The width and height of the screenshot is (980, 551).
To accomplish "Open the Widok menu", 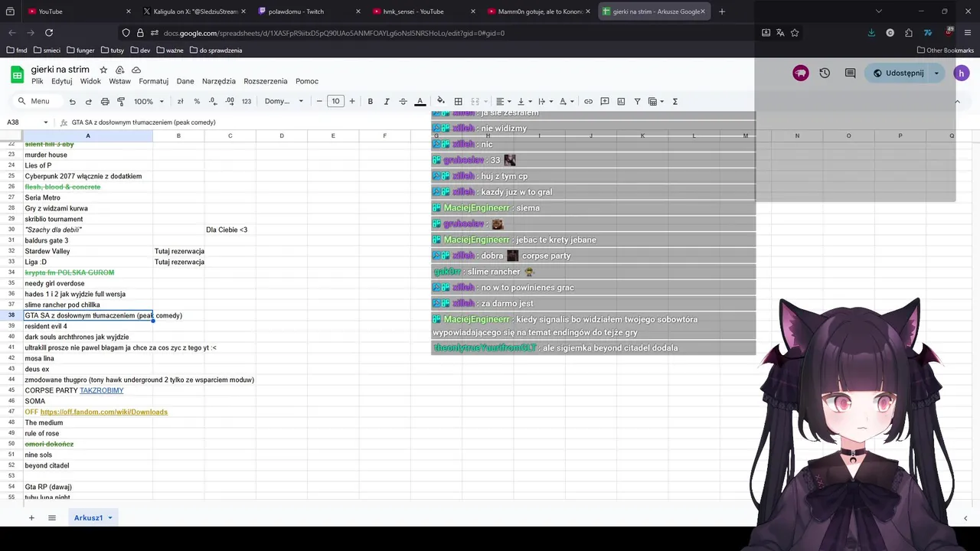I will pos(90,81).
